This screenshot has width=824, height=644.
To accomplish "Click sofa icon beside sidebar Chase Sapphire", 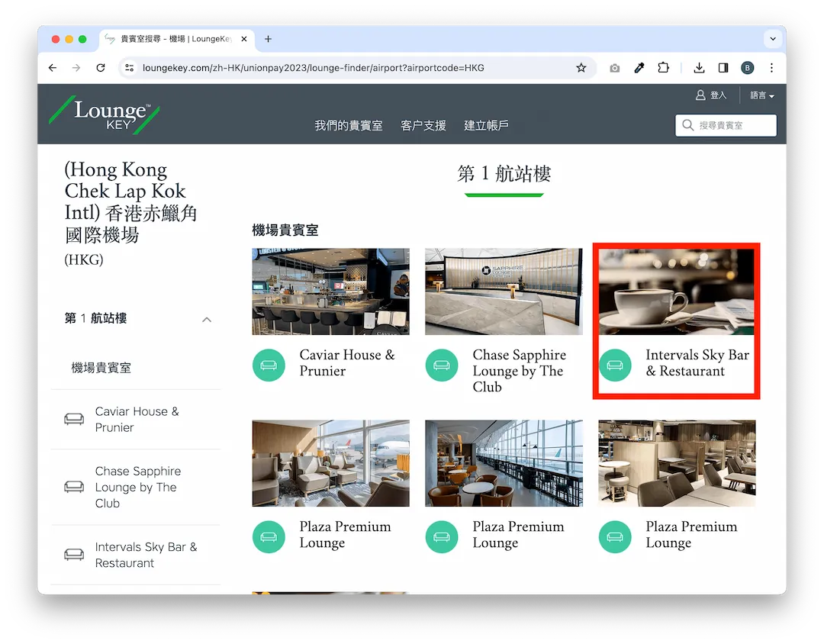I will click(74, 487).
